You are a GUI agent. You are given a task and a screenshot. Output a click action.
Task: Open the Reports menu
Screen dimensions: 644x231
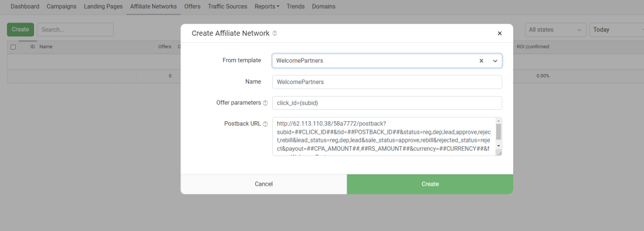click(x=267, y=6)
